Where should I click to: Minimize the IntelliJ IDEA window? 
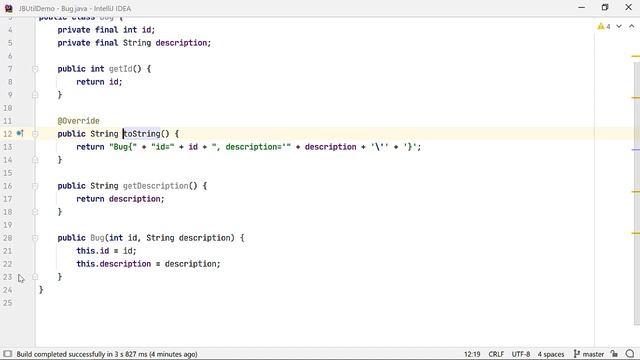click(582, 7)
